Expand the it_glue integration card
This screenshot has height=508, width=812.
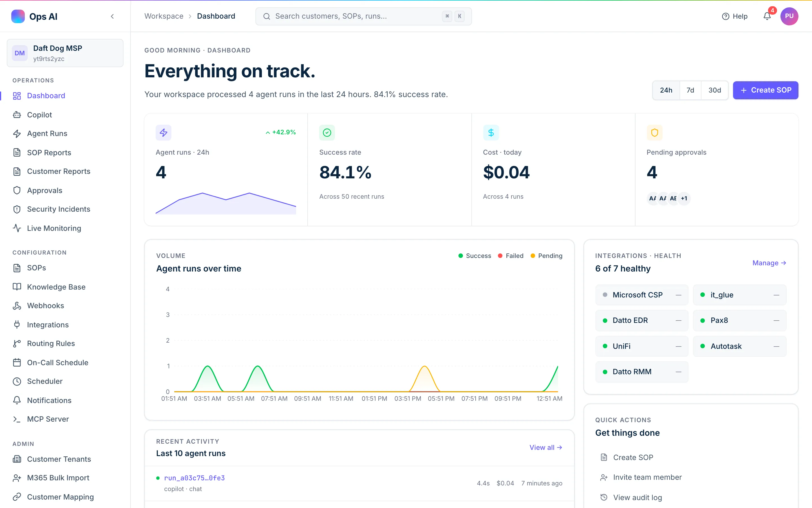pos(740,295)
